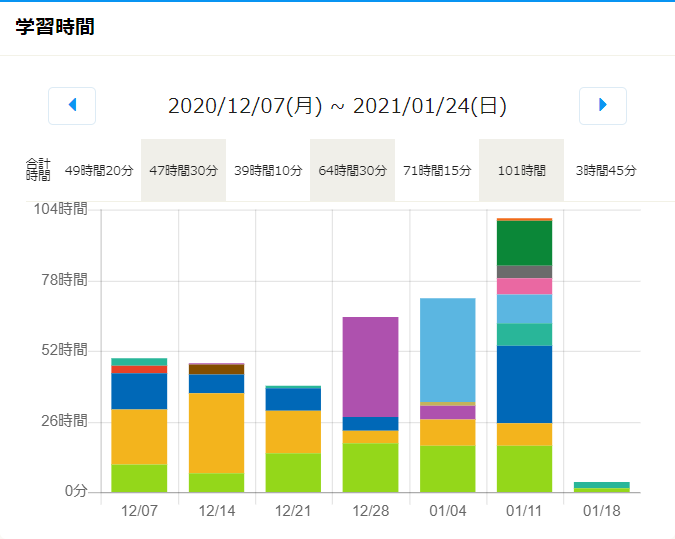Screen dimensions: 675x539
Task: Click the dark green segment in 01/11 bar
Action: 524,243
